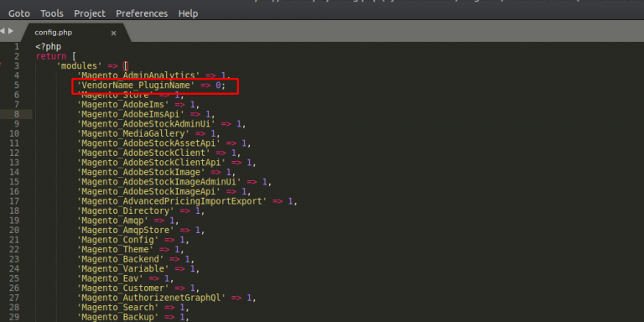
Task: Click line number 8 in the gutter
Action: pos(17,114)
